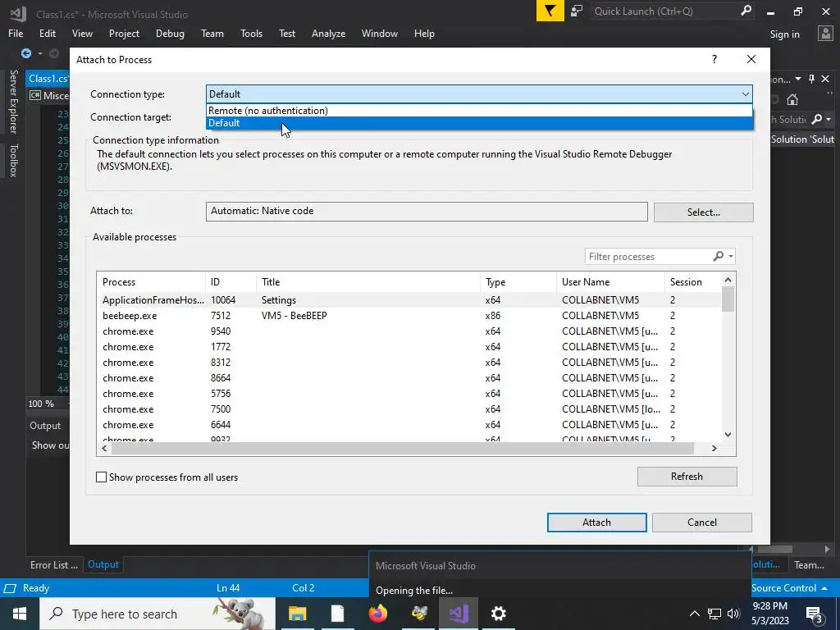Viewport: 840px width, 630px height.
Task: Select the chrome.exe row with ID 9540
Action: pos(409,331)
